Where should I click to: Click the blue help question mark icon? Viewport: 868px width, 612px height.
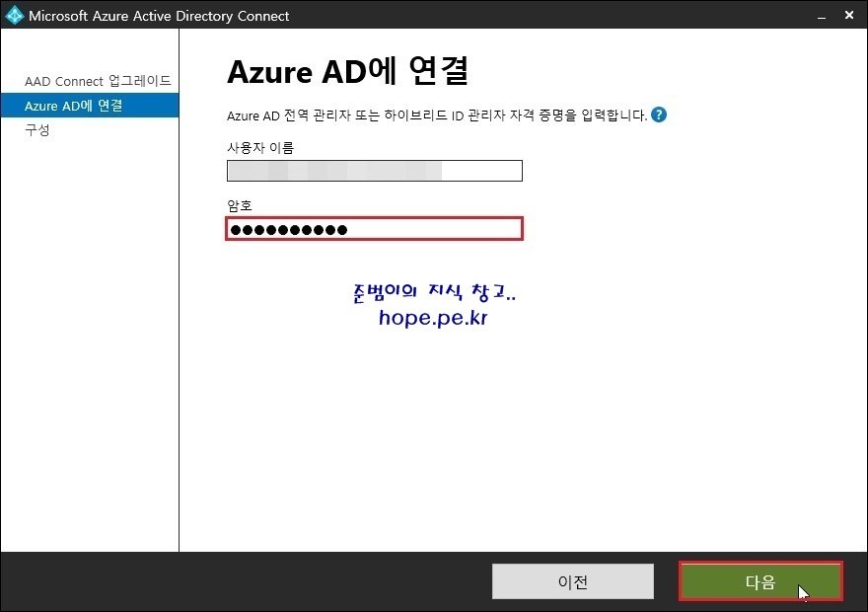pyautogui.click(x=659, y=115)
